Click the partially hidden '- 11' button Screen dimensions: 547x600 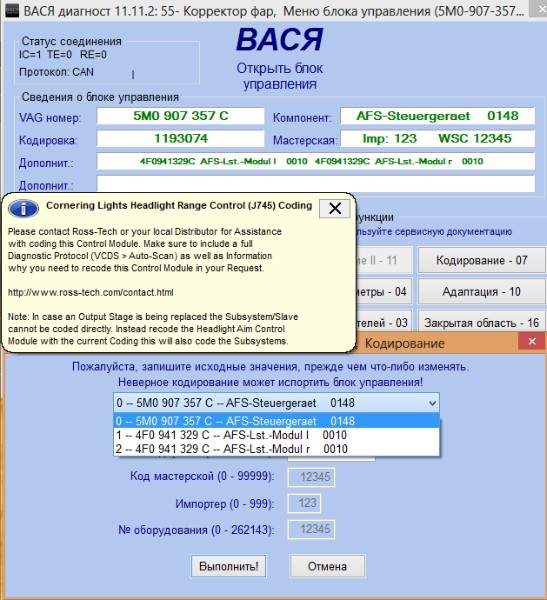tap(384, 260)
